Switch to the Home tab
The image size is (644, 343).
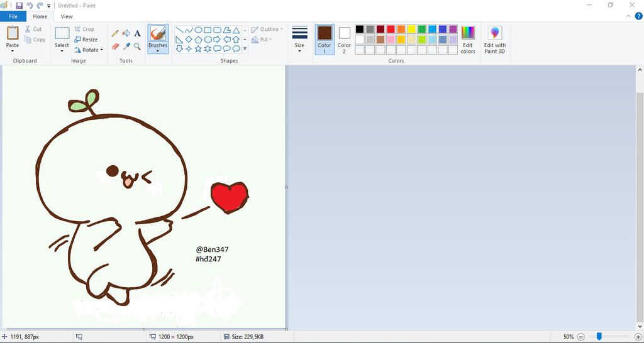[x=40, y=16]
